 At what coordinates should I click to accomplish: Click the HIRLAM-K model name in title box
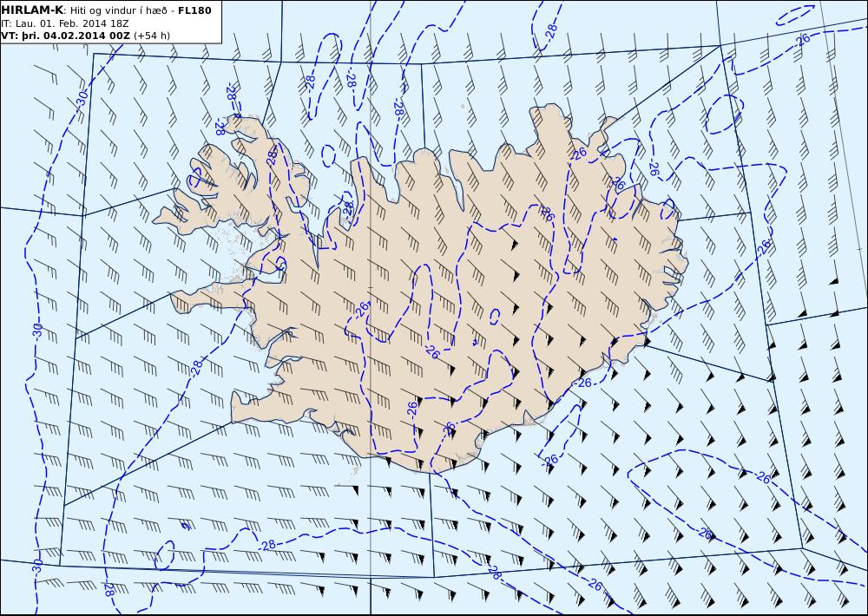pyautogui.click(x=32, y=10)
